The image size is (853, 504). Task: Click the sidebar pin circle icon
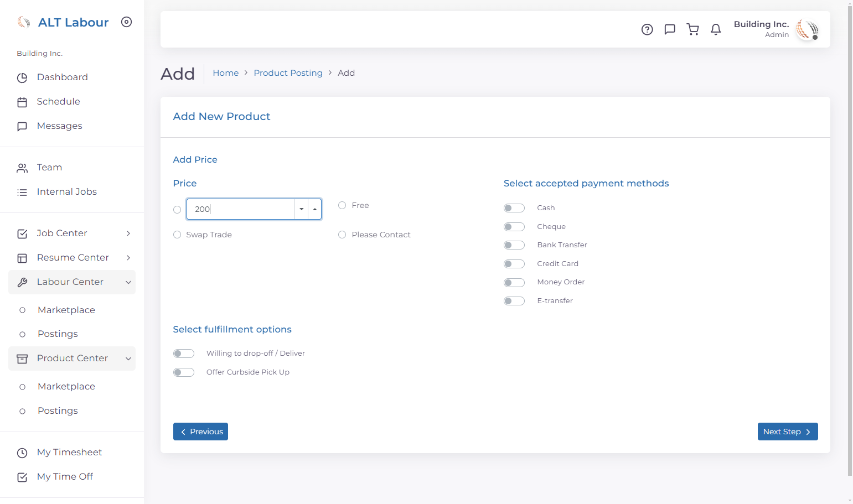point(126,22)
